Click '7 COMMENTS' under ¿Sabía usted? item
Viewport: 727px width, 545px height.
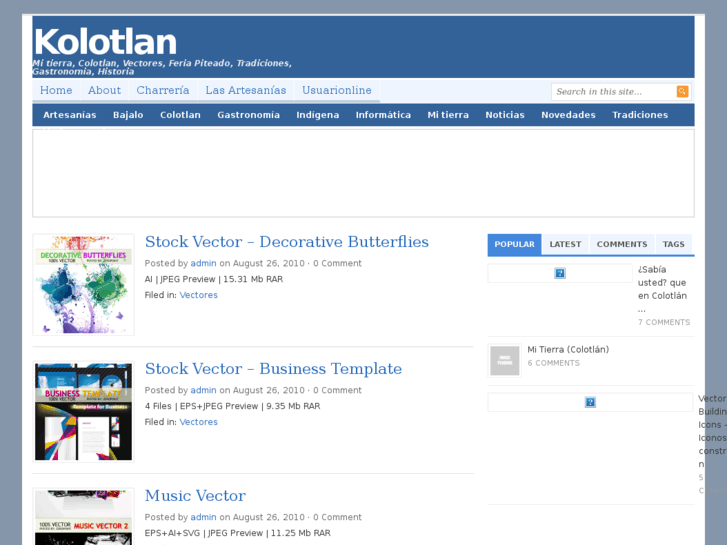664,322
